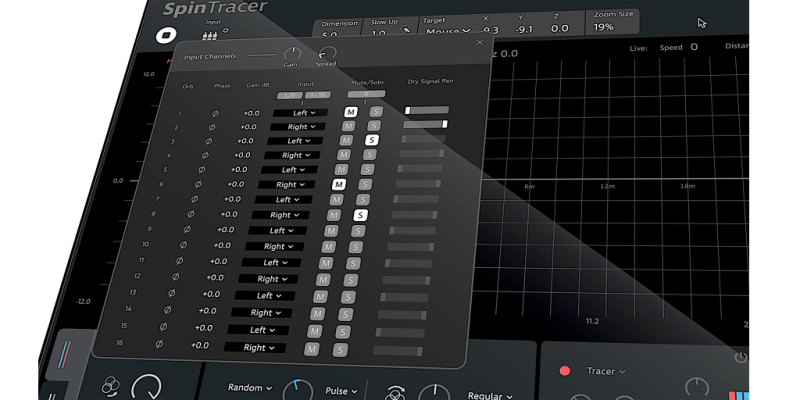
Task: Click the Y value -9.1
Action: pyautogui.click(x=523, y=29)
